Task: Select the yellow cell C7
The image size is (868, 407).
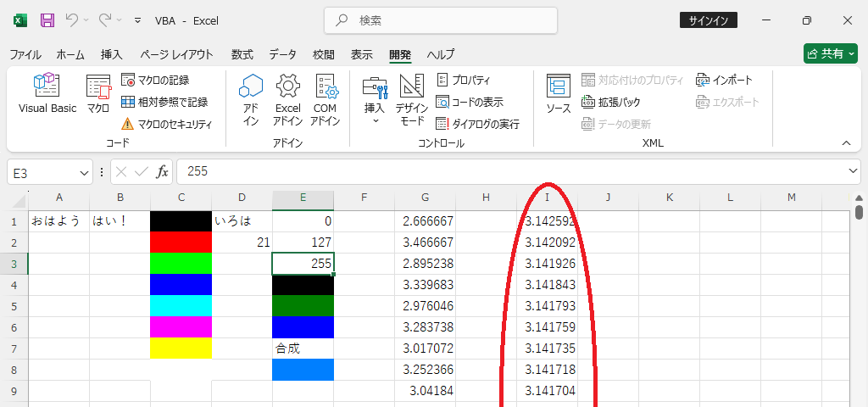Action: (x=181, y=348)
